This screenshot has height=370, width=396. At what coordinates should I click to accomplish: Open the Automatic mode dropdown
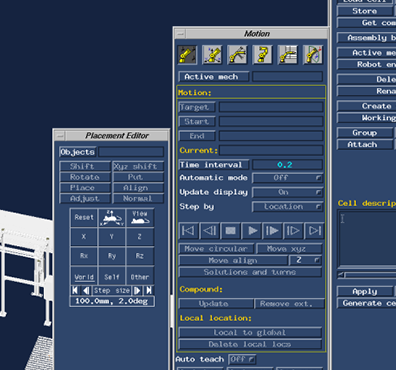point(288,178)
